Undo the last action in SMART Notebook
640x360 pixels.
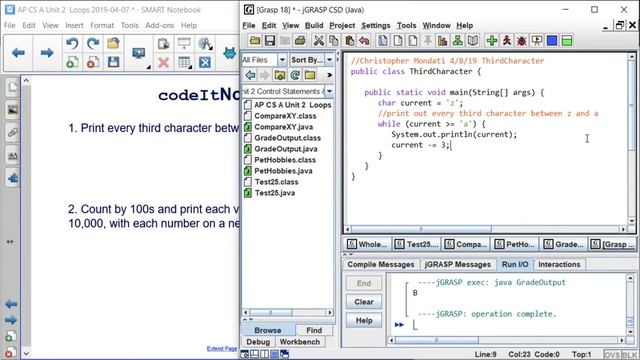point(72,43)
